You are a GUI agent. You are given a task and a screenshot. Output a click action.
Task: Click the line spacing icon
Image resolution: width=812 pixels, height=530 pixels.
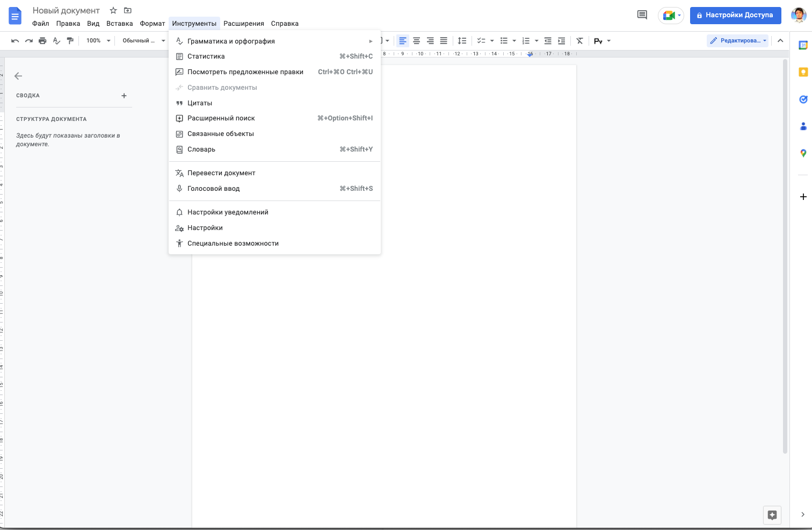point(462,41)
